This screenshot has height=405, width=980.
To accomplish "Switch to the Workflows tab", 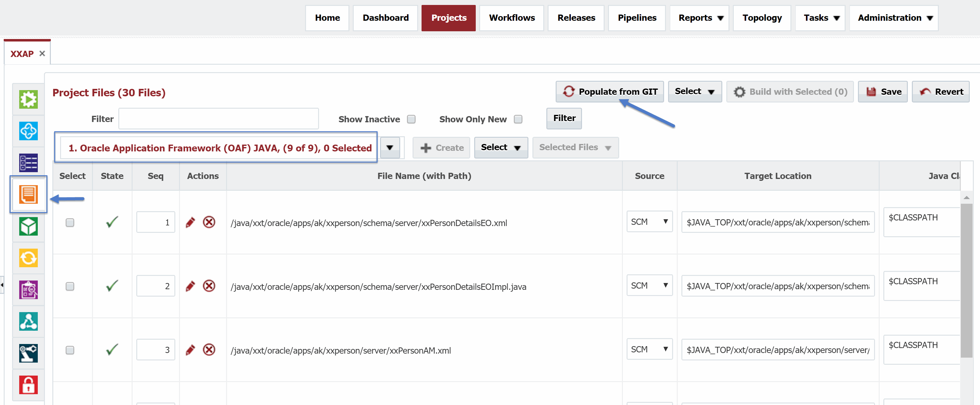I will (x=512, y=18).
